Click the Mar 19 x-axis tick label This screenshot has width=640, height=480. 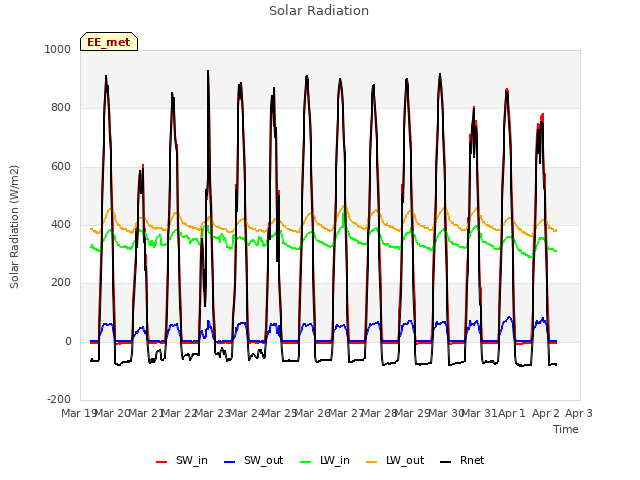(78, 413)
